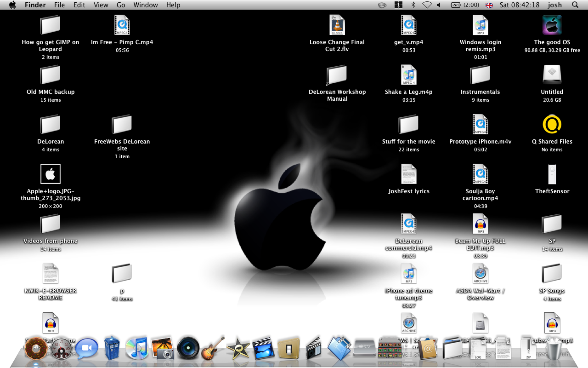
Task: Open Spotlight search magnifier
Action: pos(575,5)
